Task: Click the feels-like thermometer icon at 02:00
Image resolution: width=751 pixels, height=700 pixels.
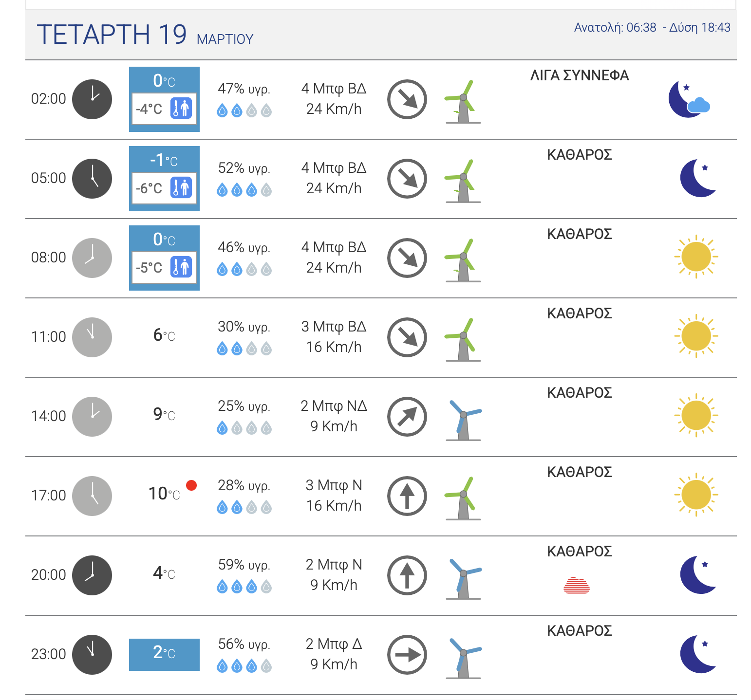Action: 181,108
